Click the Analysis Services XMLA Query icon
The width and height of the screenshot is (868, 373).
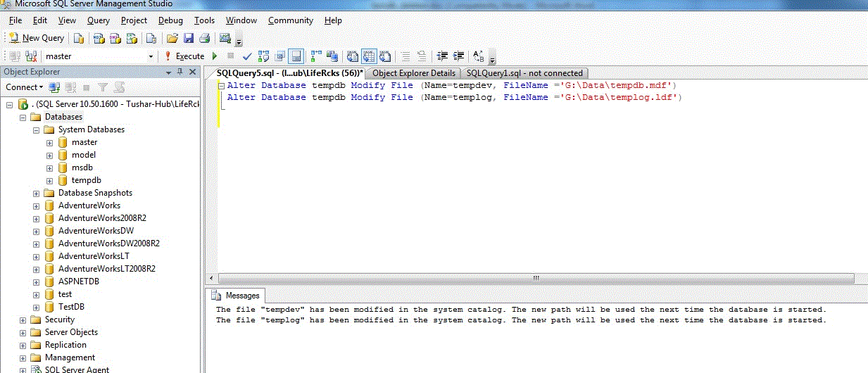[x=132, y=38]
